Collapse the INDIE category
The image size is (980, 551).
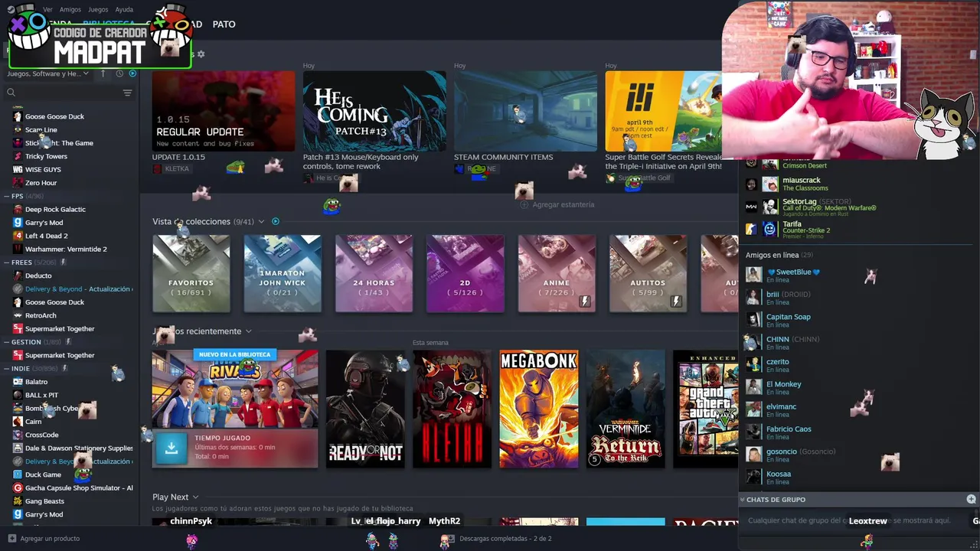point(7,368)
